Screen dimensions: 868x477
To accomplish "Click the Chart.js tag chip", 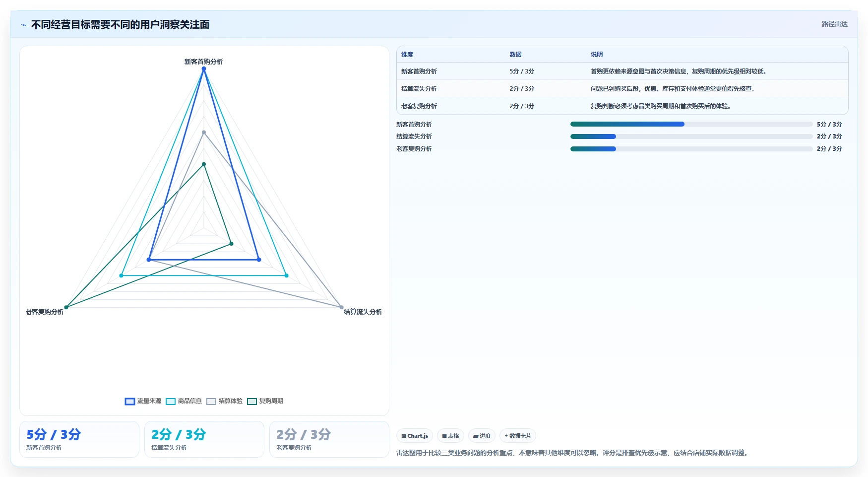I will click(x=415, y=436).
